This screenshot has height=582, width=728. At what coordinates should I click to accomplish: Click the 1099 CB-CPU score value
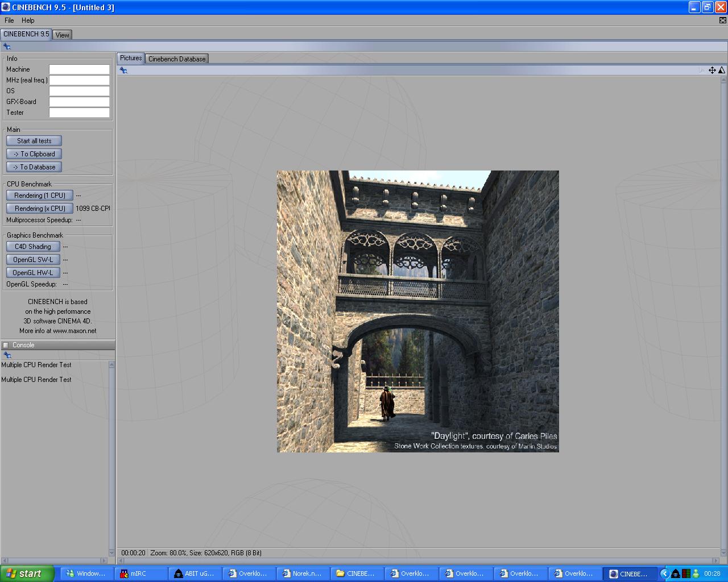(x=93, y=209)
